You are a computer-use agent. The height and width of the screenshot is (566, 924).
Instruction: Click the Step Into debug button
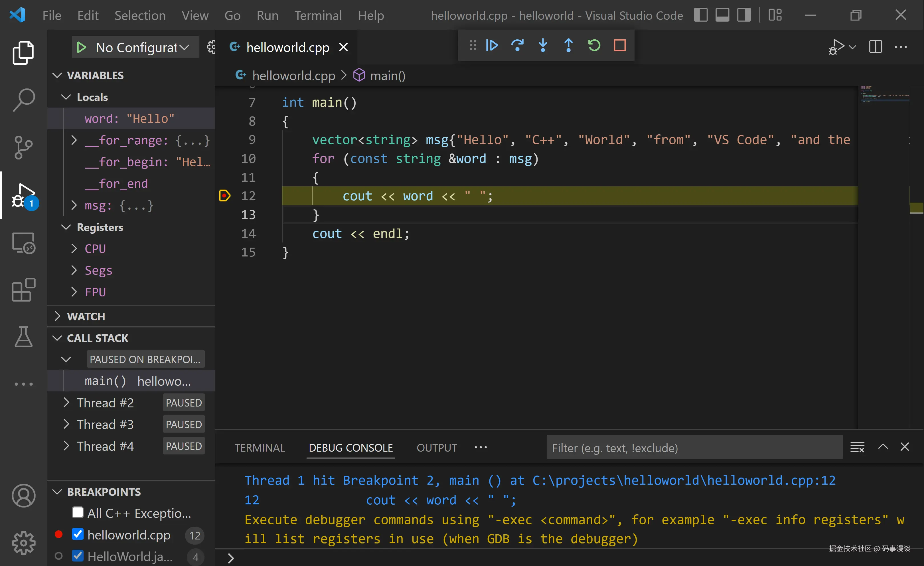543,45
